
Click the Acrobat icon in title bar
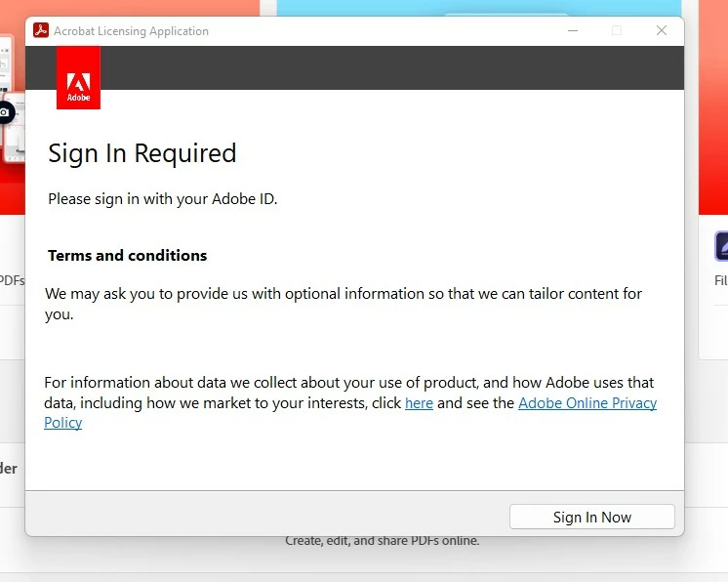[41, 30]
